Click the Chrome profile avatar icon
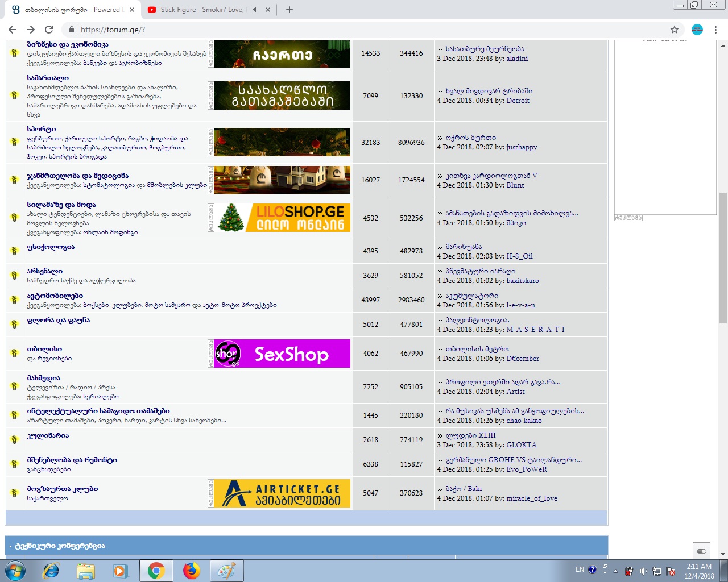Screen dimensions: 728x582 pyautogui.click(x=697, y=30)
